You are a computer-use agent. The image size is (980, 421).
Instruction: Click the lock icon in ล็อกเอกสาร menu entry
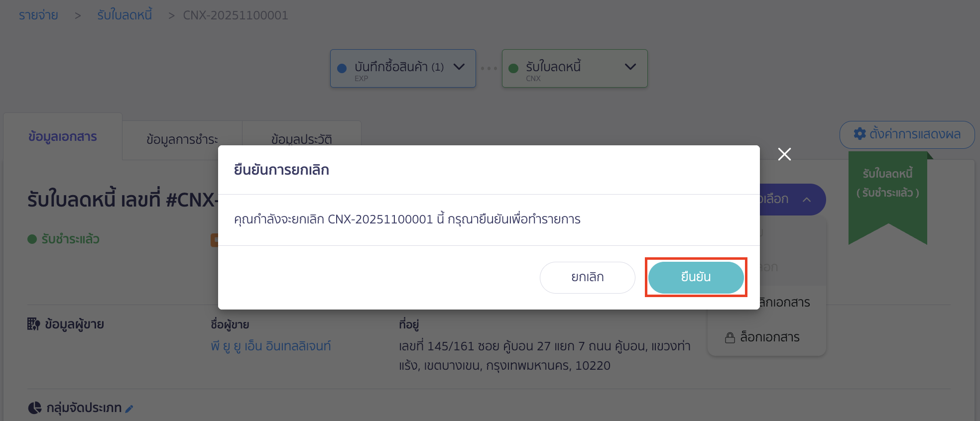(729, 337)
